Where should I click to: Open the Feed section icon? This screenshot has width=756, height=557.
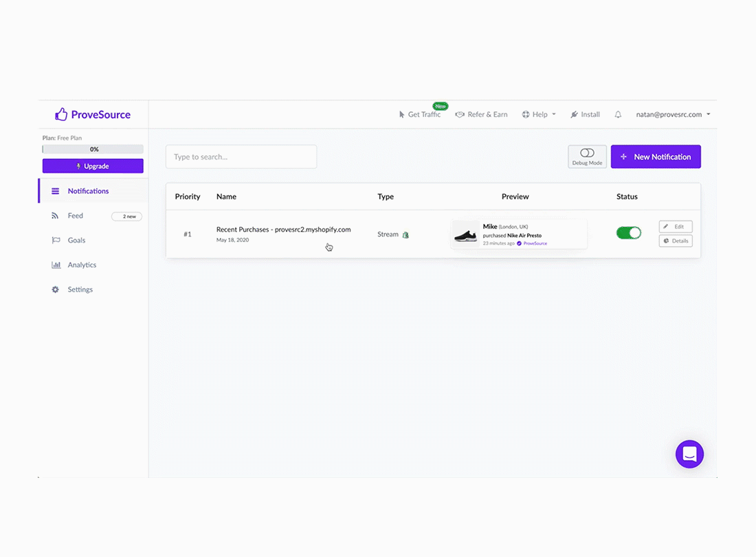point(56,215)
